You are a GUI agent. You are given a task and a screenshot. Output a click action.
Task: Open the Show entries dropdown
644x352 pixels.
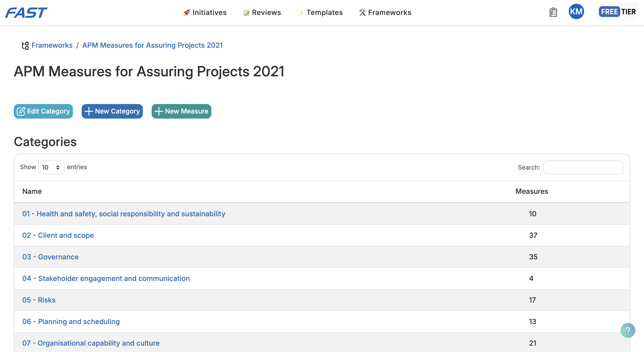(51, 167)
